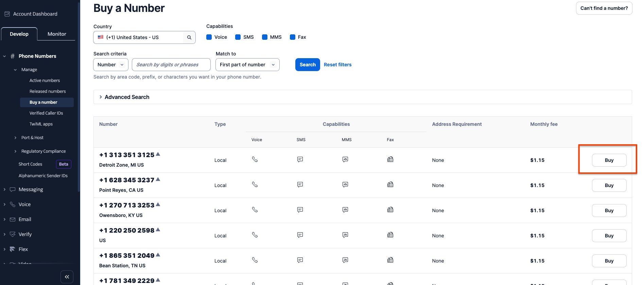Open Released numbers in sidebar
The width and height of the screenshot is (644, 285).
click(x=48, y=91)
